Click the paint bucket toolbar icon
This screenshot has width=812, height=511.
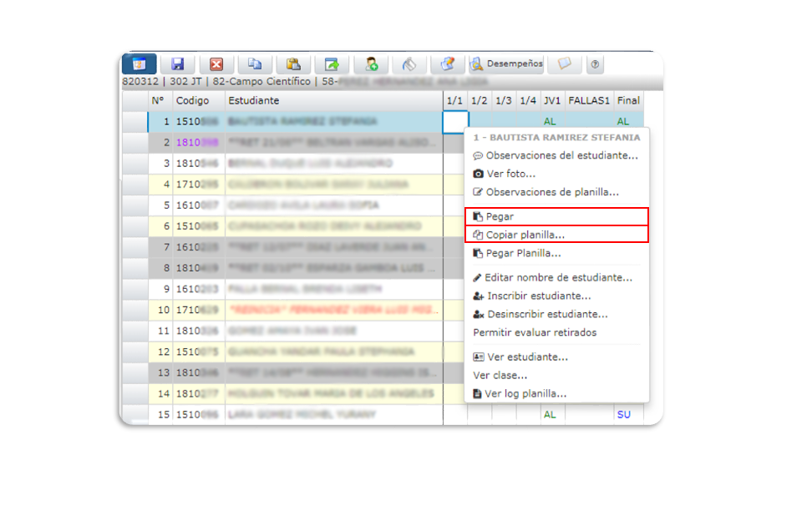pyautogui.click(x=409, y=63)
